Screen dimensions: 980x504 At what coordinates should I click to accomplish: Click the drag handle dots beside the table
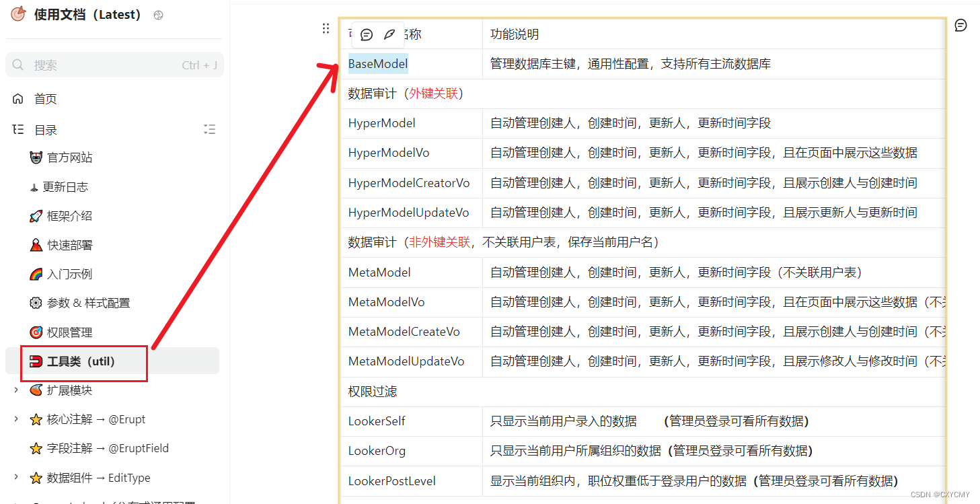coord(326,28)
